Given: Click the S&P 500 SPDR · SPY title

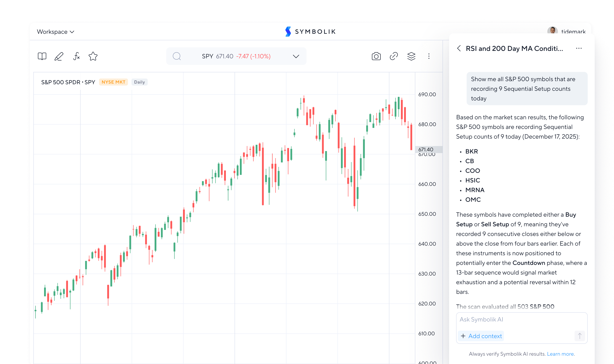Looking at the screenshot, I should pos(68,82).
